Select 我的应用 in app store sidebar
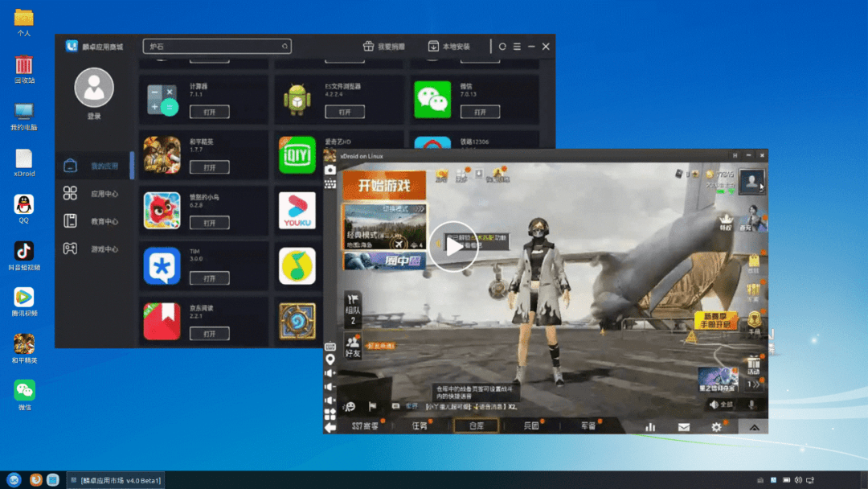 click(x=95, y=166)
